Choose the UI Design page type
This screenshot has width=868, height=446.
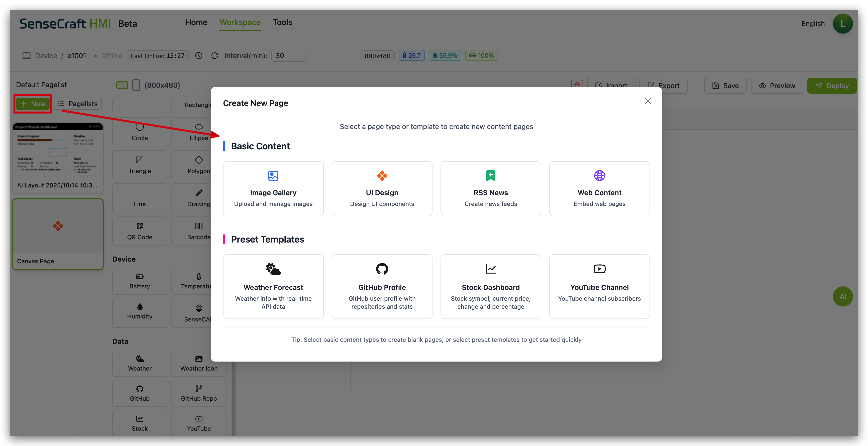tap(382, 189)
